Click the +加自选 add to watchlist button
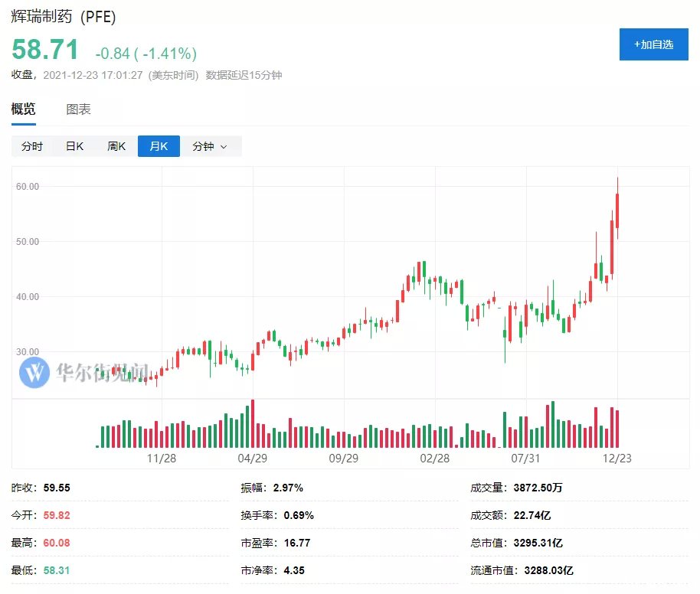 653,44
